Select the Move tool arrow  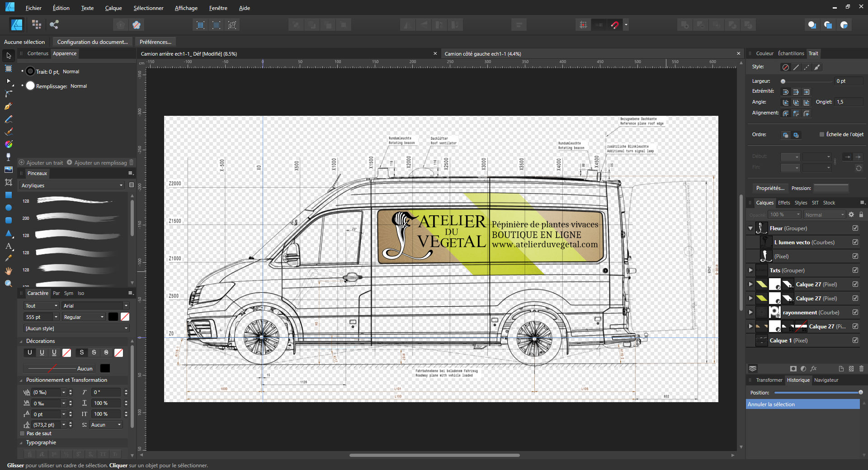(9, 56)
